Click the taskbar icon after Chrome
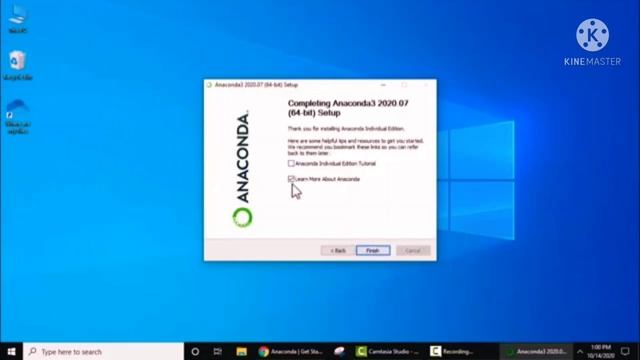640x360 pixels. coord(340,351)
